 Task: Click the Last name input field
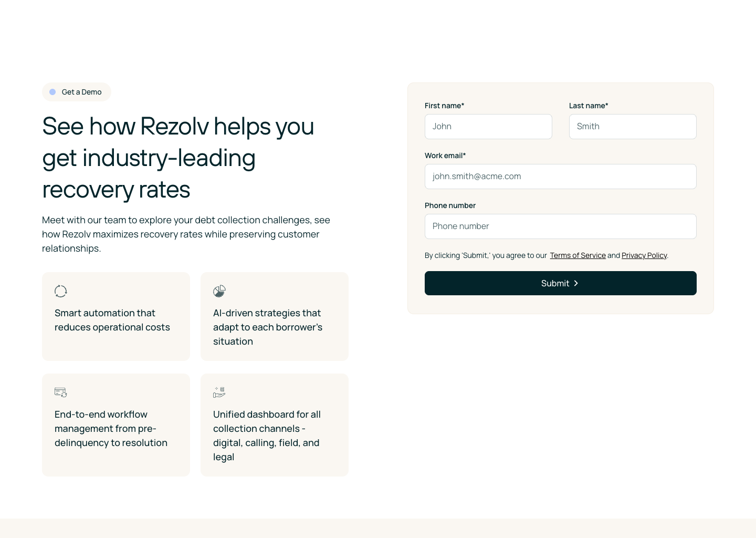click(x=633, y=127)
